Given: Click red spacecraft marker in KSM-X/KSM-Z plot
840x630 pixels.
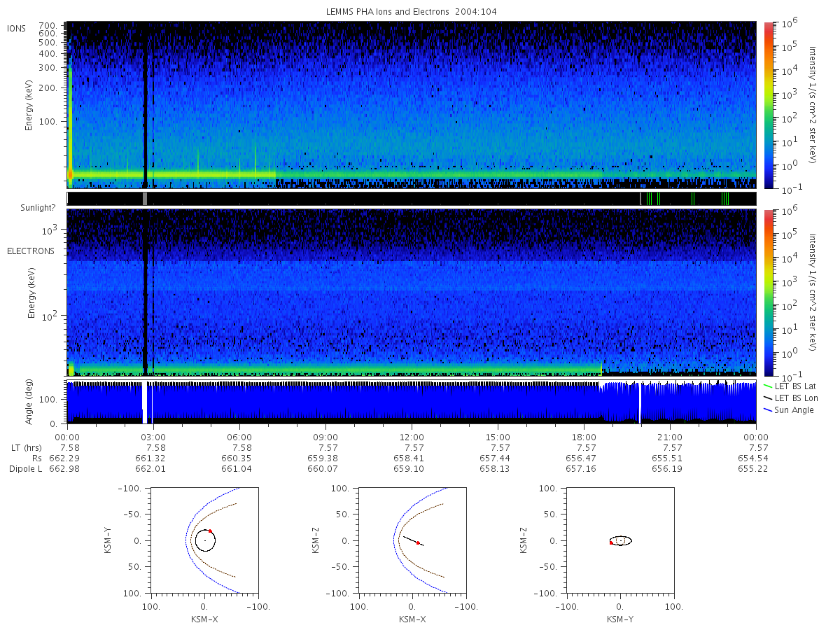Looking at the screenshot, I should click(418, 542).
